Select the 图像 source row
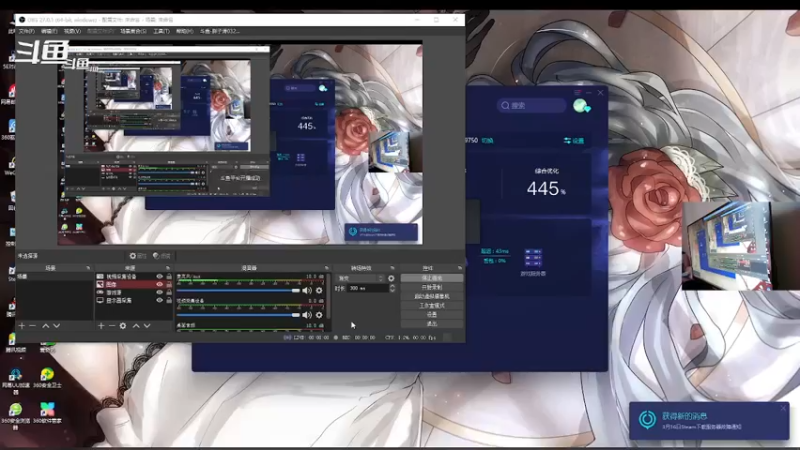Screen dimensions: 800x450 134,285
